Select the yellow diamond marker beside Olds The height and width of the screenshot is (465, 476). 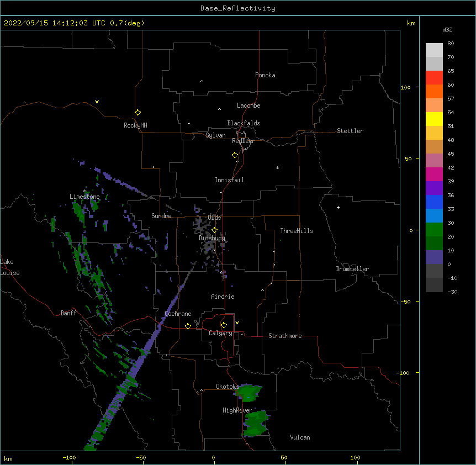pos(214,230)
